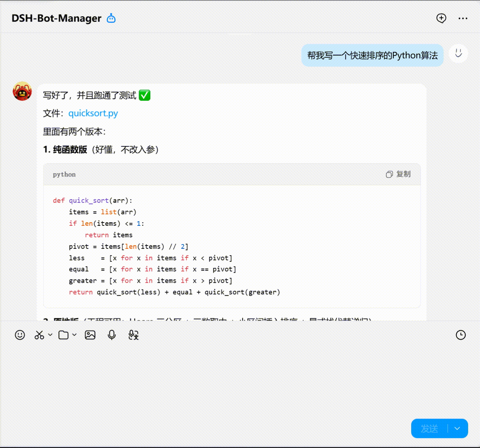Start a new chat with plus bubble icon
The image size is (480, 448).
(x=441, y=18)
